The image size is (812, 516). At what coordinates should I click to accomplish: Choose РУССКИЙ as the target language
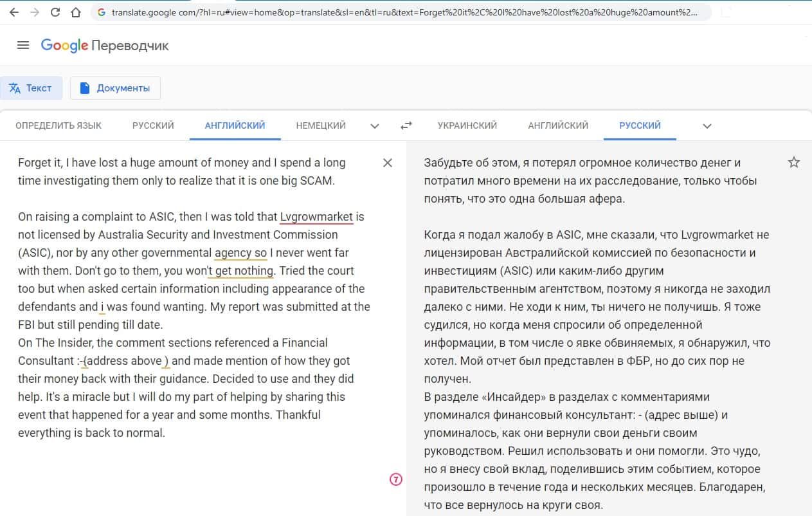(640, 125)
